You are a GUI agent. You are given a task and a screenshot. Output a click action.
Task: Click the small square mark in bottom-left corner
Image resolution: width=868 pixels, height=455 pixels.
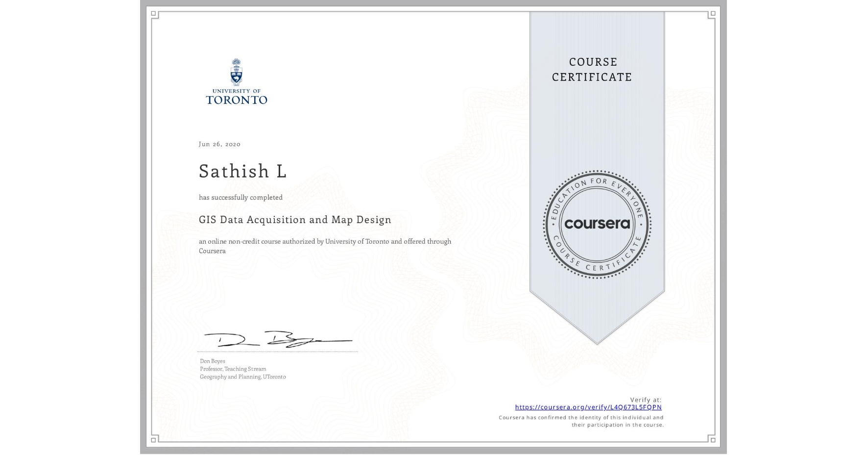coord(154,441)
